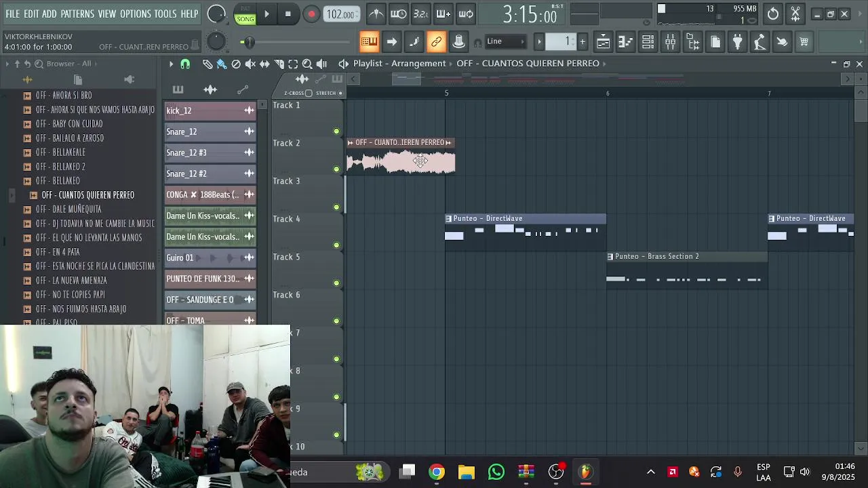Open the plugin picker plug icon
The width and height of the screenshot is (868, 488).
point(737,42)
